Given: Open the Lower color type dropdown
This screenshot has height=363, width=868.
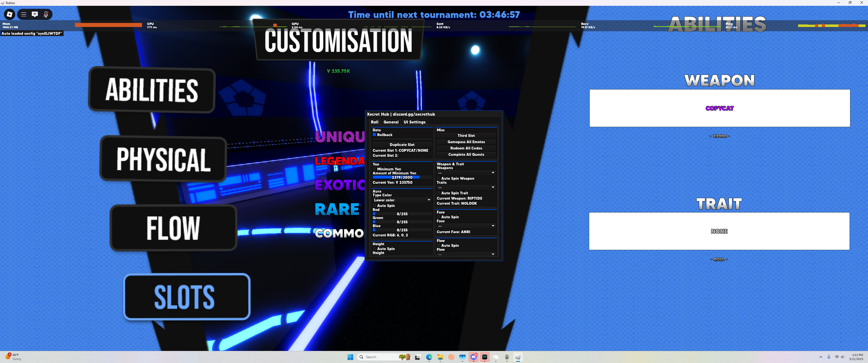Looking at the screenshot, I should (x=402, y=200).
